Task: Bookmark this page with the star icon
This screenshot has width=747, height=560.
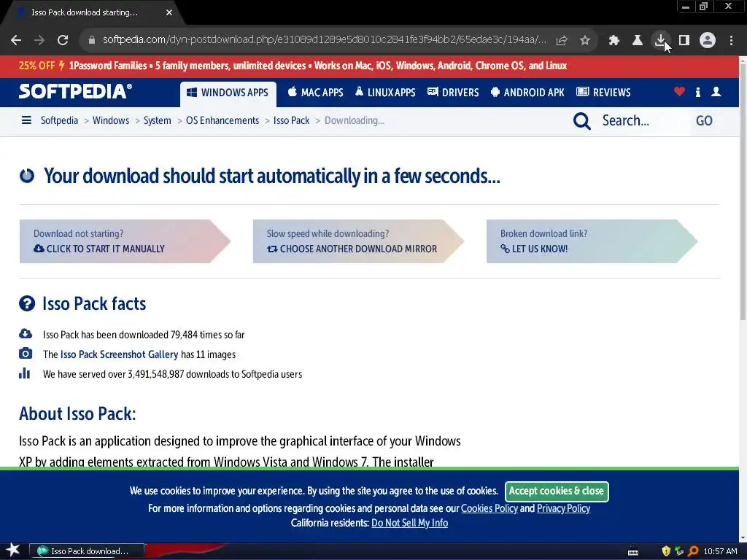Action: [x=585, y=41]
